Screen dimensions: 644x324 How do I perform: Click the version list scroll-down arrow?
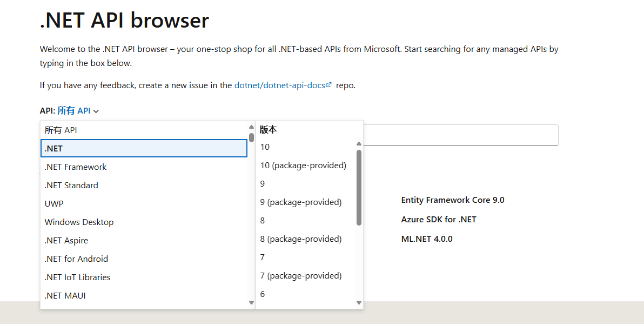tap(359, 302)
